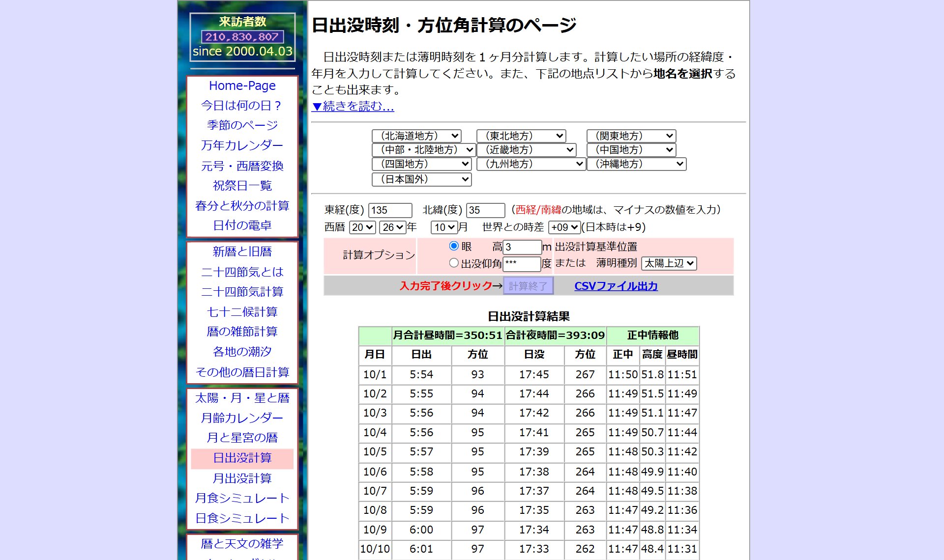Select the 眼高 radio button
The image size is (944, 560).
pos(454,246)
